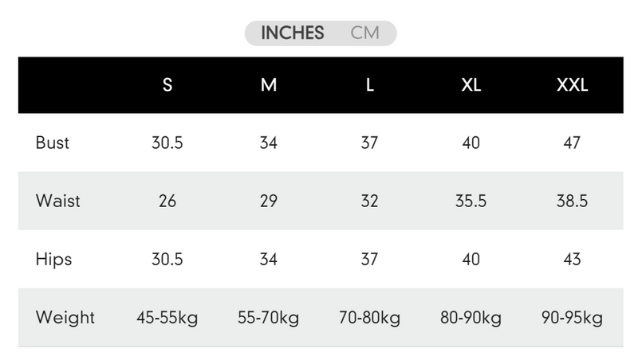This screenshot has width=638, height=364.
Task: Select the L size column header
Action: (x=370, y=85)
